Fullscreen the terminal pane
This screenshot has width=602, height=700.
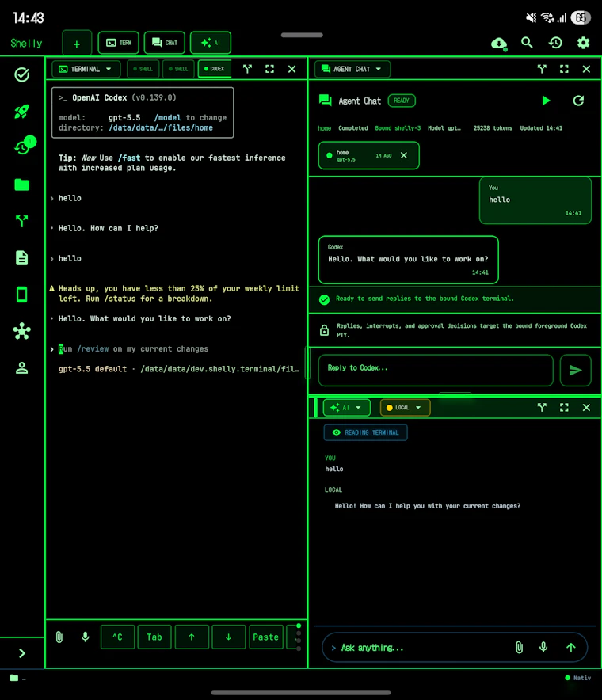point(270,69)
